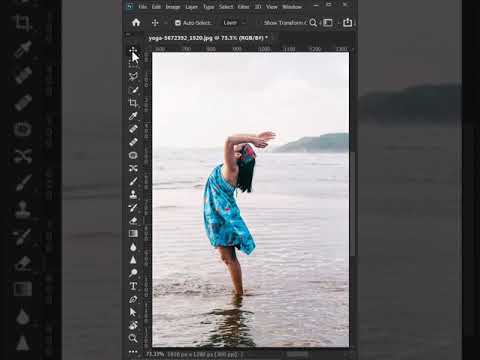Click the document dimensions text in status bar
This screenshot has width=480, height=360.
click(x=202, y=354)
